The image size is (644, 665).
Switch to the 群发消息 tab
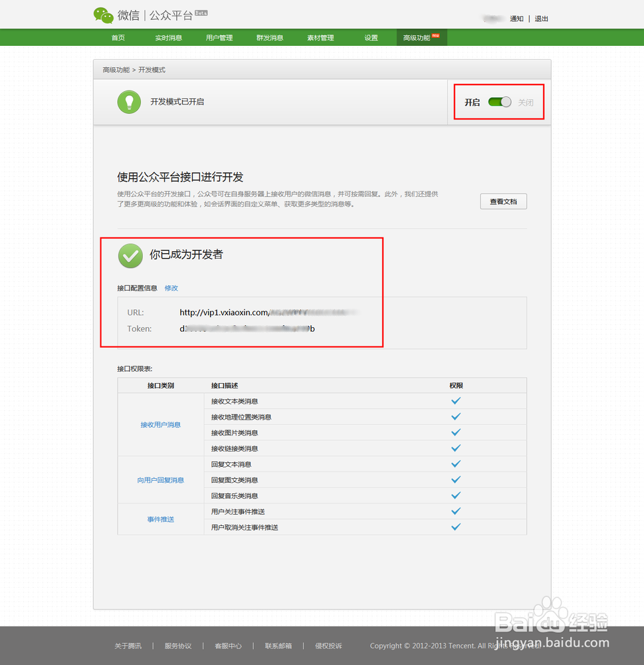(x=269, y=38)
